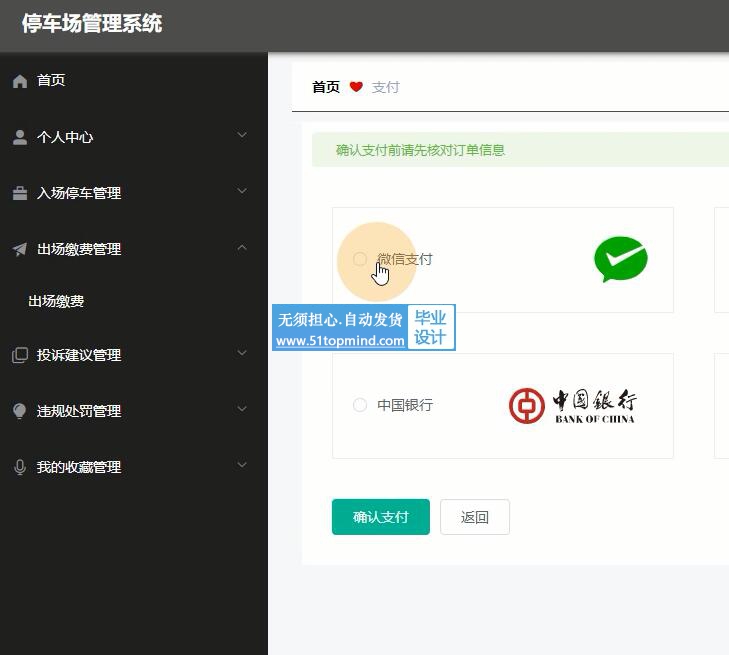Expand the 我的收藏管理 chevron
Image resolution: width=729 pixels, height=655 pixels.
pos(242,464)
